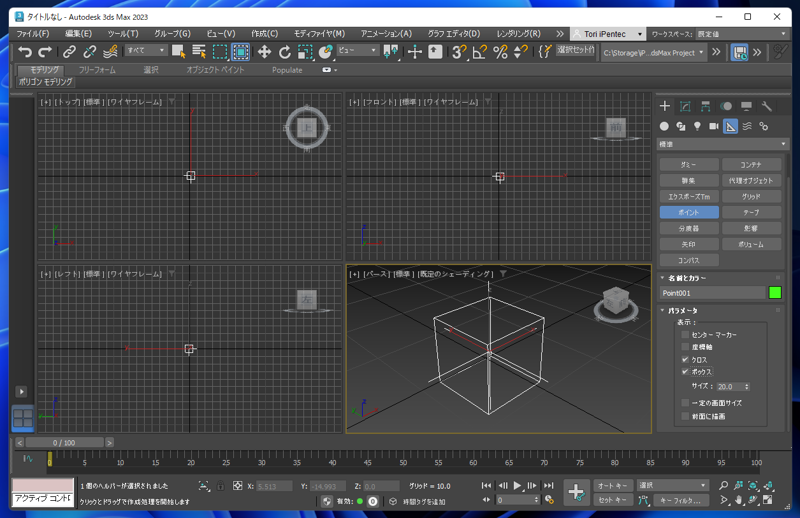This screenshot has width=800, height=518.
Task: Open the Hierarchy command panel tab
Action: [706, 106]
